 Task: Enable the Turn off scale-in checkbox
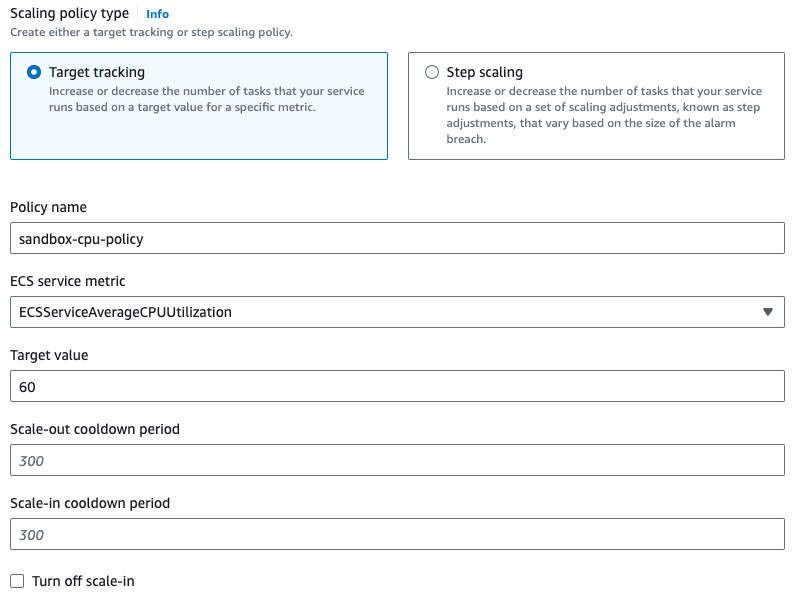point(17,581)
